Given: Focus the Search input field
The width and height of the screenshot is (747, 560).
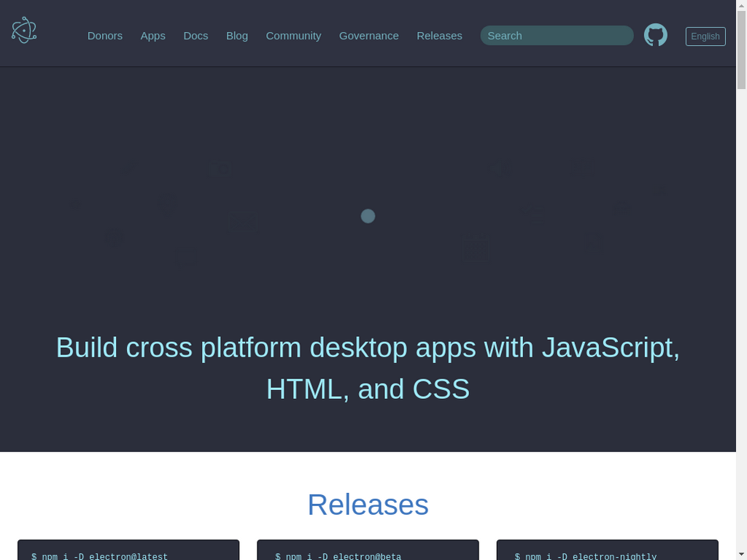Looking at the screenshot, I should click(x=557, y=36).
